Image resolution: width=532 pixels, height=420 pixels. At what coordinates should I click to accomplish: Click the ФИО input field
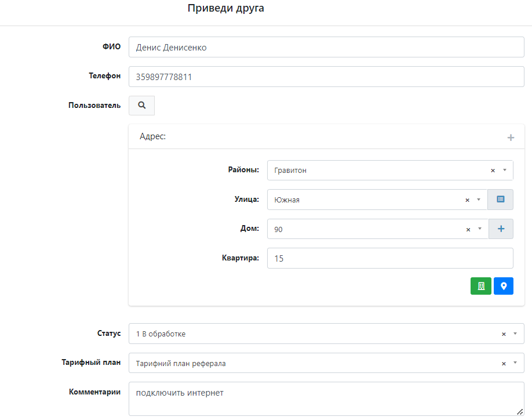tap(326, 48)
